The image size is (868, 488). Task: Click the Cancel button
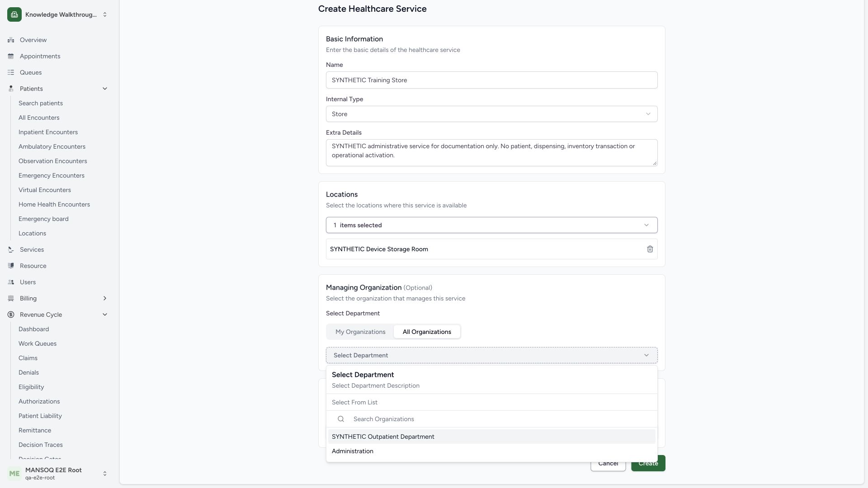click(x=608, y=463)
